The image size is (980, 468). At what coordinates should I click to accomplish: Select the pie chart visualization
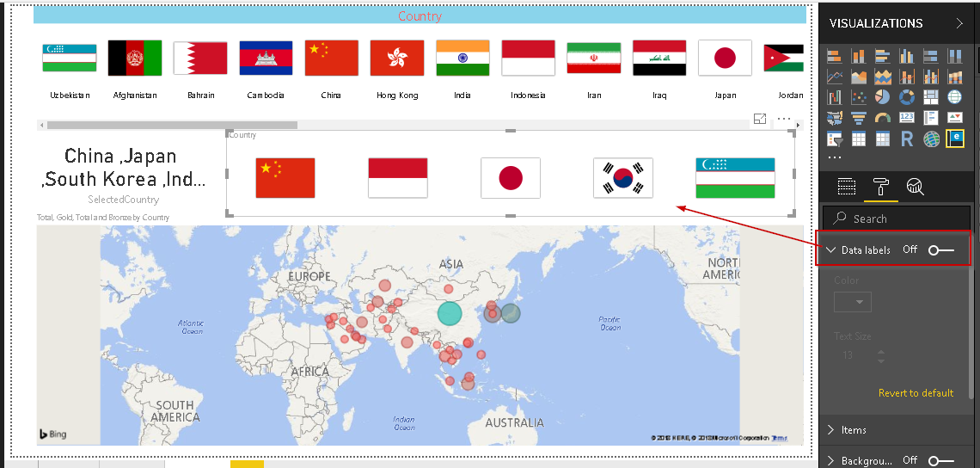(883, 97)
